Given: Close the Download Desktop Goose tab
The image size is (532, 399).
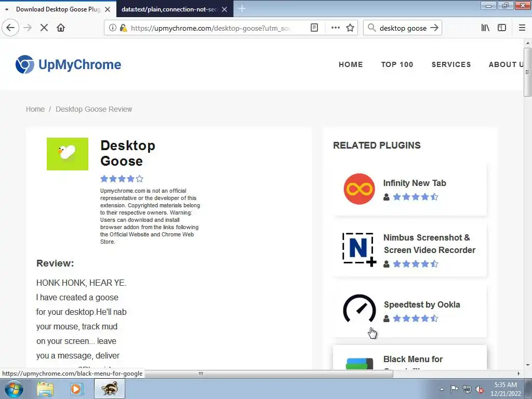Looking at the screenshot, I should coord(108,9).
